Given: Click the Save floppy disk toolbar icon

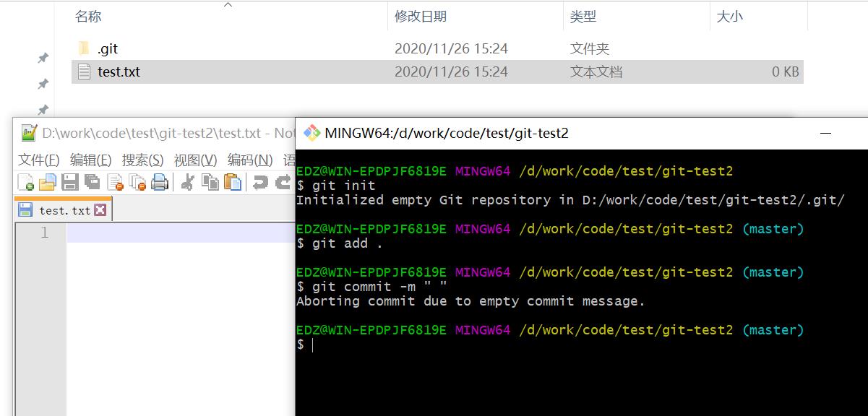Looking at the screenshot, I should (x=70, y=182).
